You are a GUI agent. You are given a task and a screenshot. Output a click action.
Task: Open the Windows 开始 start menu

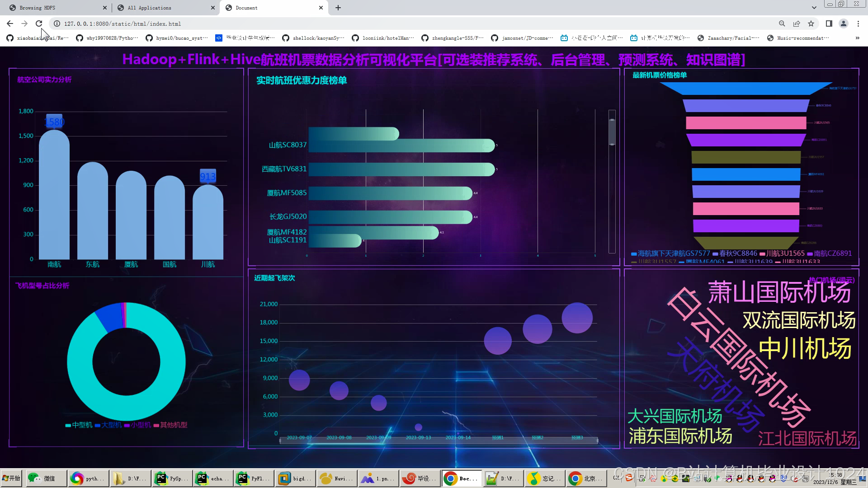11,478
